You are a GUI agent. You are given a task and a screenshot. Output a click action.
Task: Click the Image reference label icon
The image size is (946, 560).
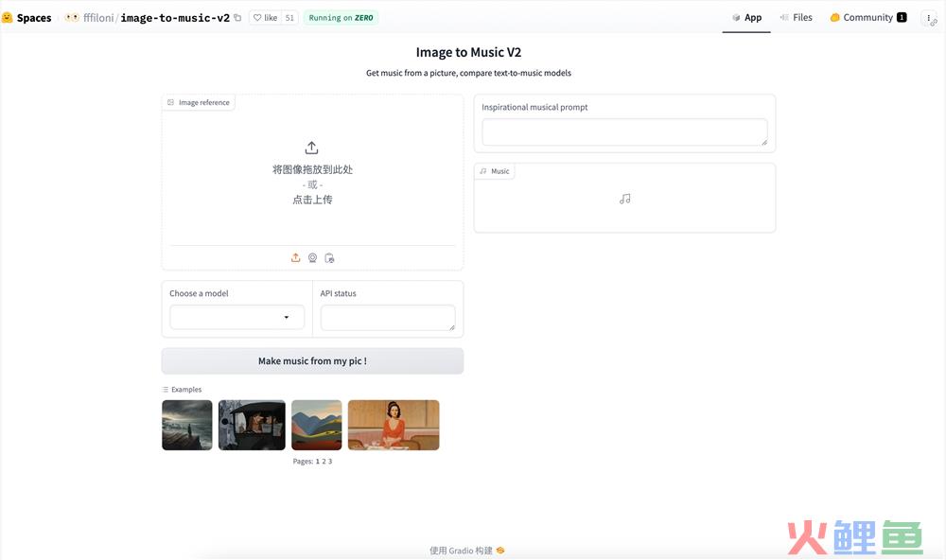170,102
